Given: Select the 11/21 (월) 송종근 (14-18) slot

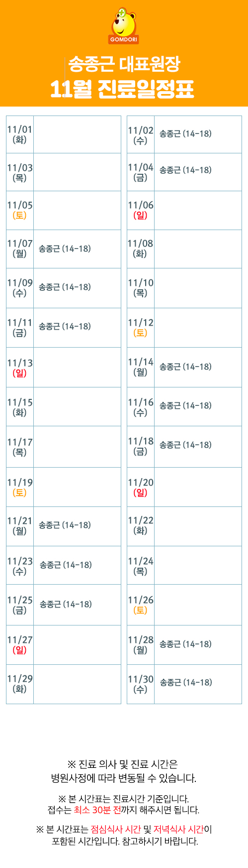Looking at the screenshot, I should tap(65, 525).
